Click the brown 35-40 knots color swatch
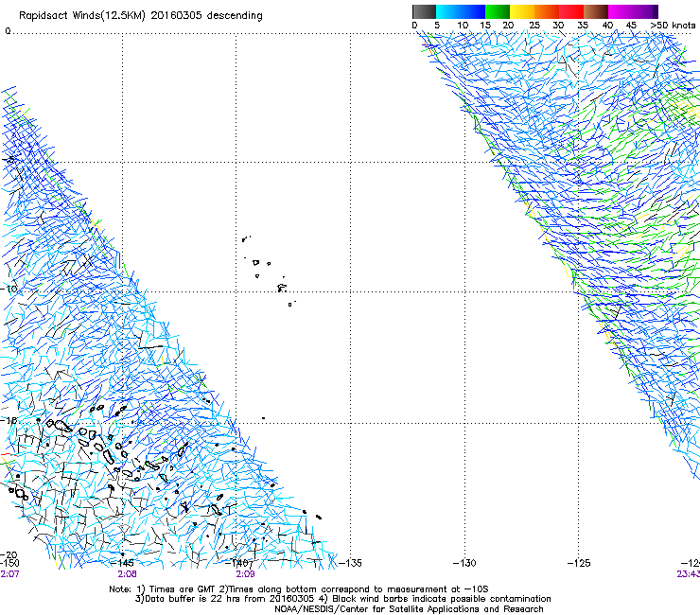 596,11
